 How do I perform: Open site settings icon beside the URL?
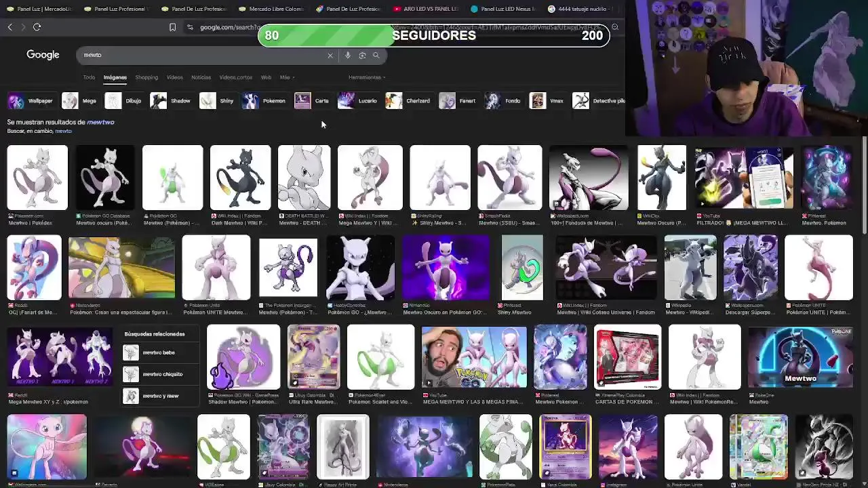click(190, 27)
